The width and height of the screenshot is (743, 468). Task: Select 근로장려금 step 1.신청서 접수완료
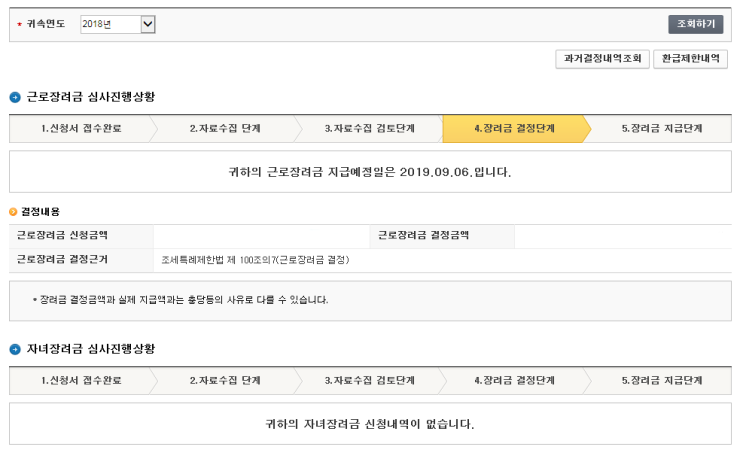click(81, 128)
